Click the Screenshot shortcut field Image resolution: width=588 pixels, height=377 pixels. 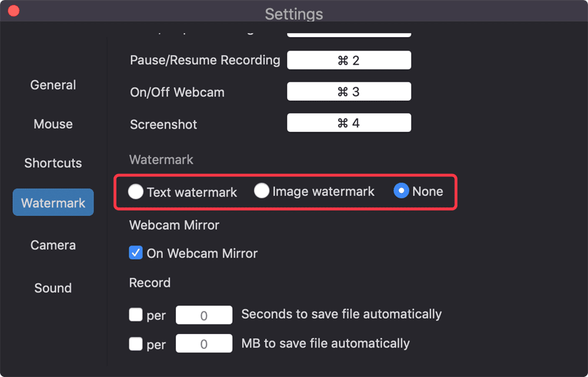click(x=349, y=122)
